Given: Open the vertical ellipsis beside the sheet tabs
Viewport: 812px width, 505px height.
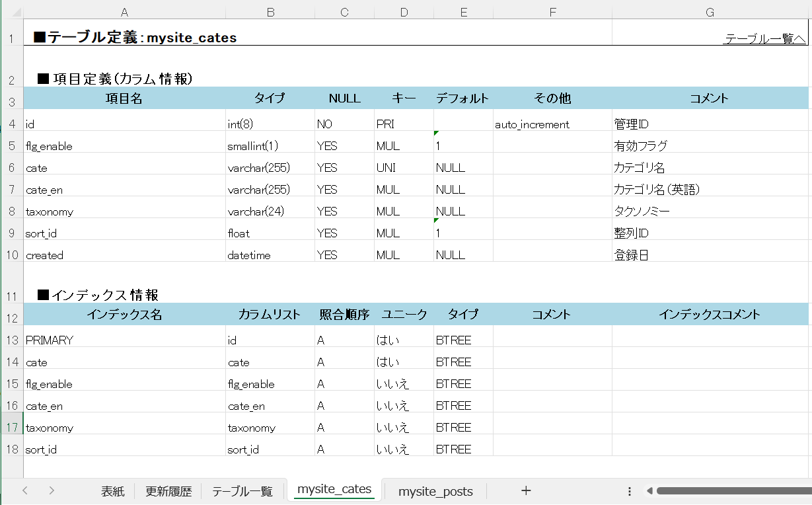Looking at the screenshot, I should point(629,490).
